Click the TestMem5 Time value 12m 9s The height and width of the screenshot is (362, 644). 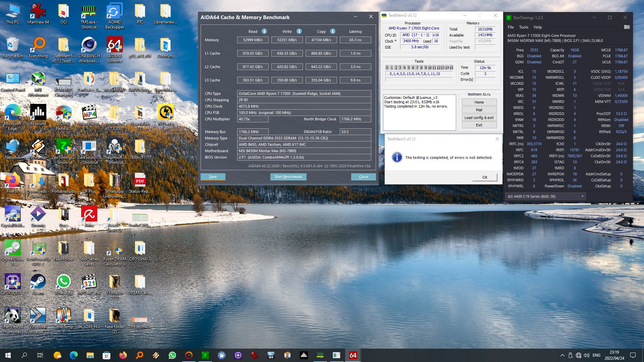tap(485, 68)
